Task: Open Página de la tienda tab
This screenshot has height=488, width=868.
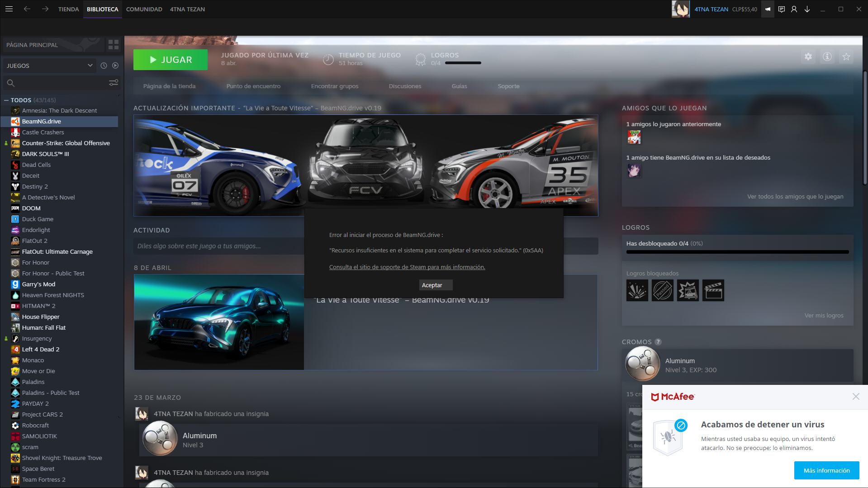Action: pyautogui.click(x=169, y=86)
